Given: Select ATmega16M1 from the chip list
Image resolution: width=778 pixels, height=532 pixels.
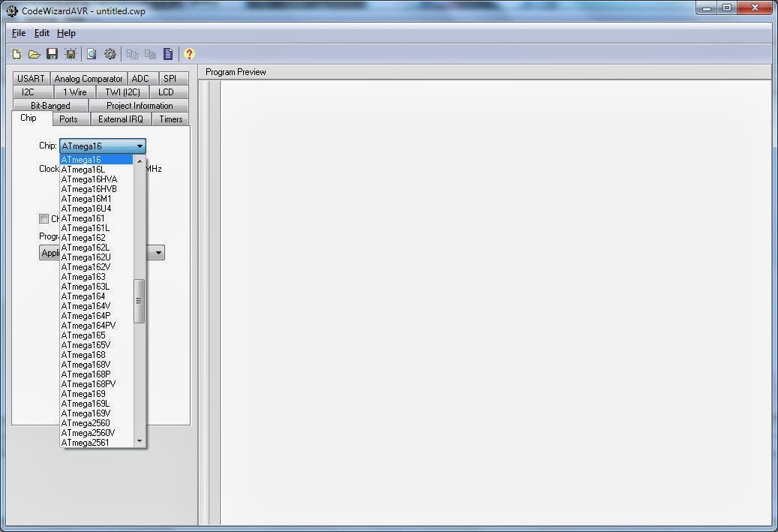Looking at the screenshot, I should (96, 199).
